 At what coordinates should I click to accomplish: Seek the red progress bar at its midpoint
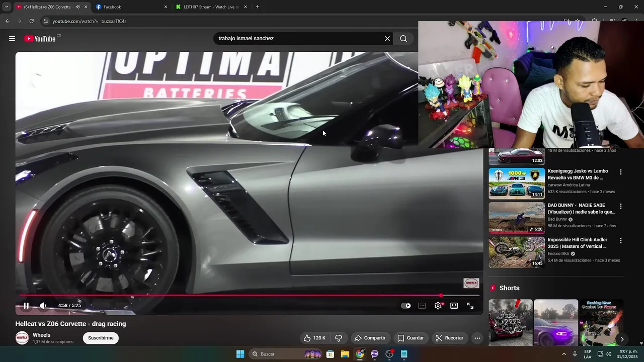click(x=249, y=296)
